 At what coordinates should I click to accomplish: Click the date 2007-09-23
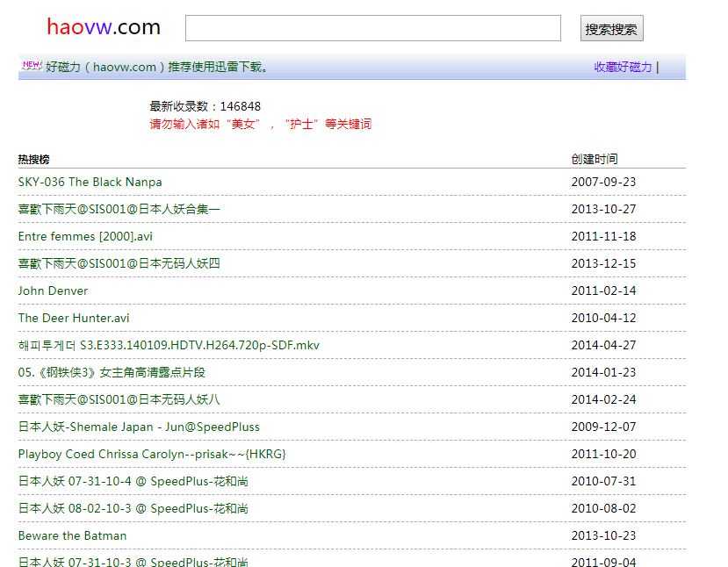pyautogui.click(x=603, y=182)
